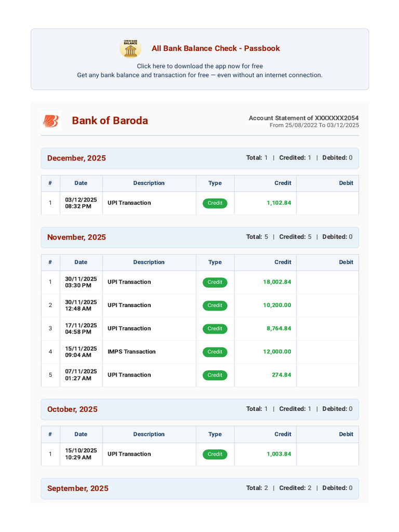Click the Credit badge for 03/12/2025 transaction

215,203
